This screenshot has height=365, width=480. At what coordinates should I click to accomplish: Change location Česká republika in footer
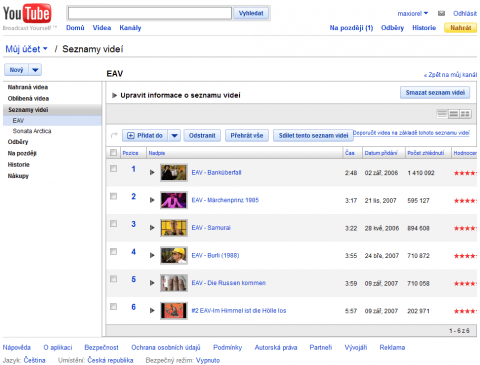pyautogui.click(x=110, y=360)
